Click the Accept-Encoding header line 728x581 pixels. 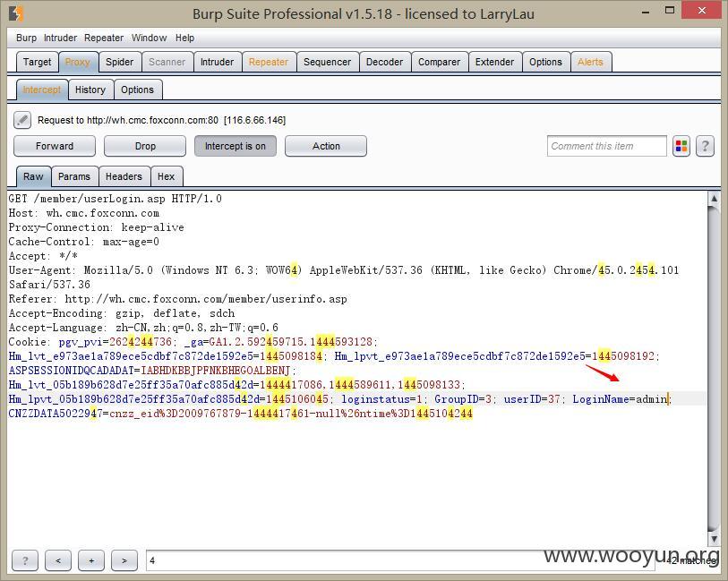(x=122, y=313)
